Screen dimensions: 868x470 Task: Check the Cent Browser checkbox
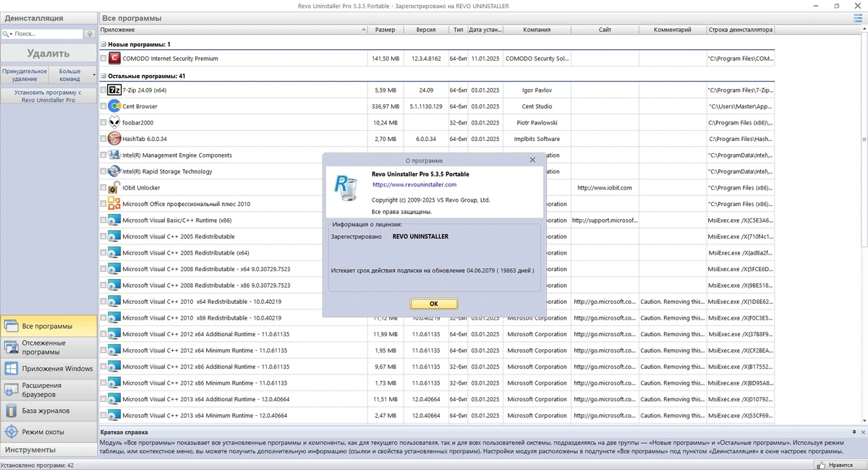coord(103,106)
